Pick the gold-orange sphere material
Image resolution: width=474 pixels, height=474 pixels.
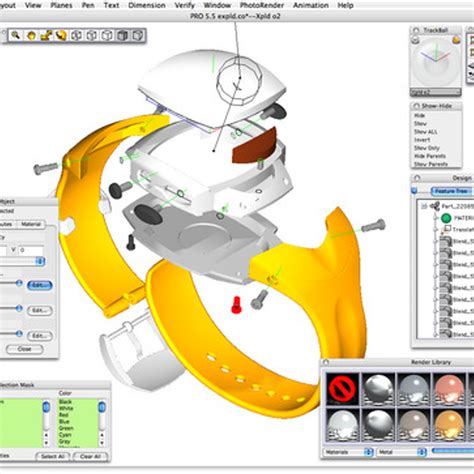click(x=450, y=425)
